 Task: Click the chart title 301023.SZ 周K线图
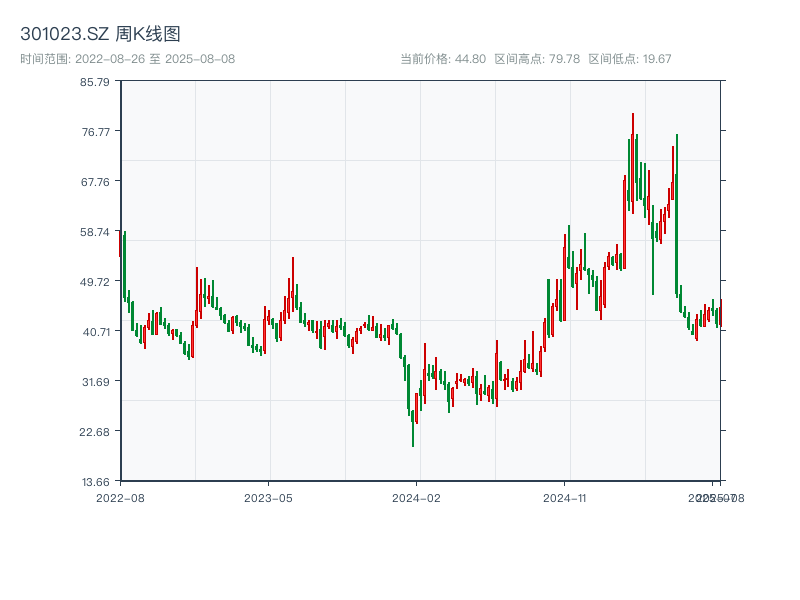click(x=100, y=34)
